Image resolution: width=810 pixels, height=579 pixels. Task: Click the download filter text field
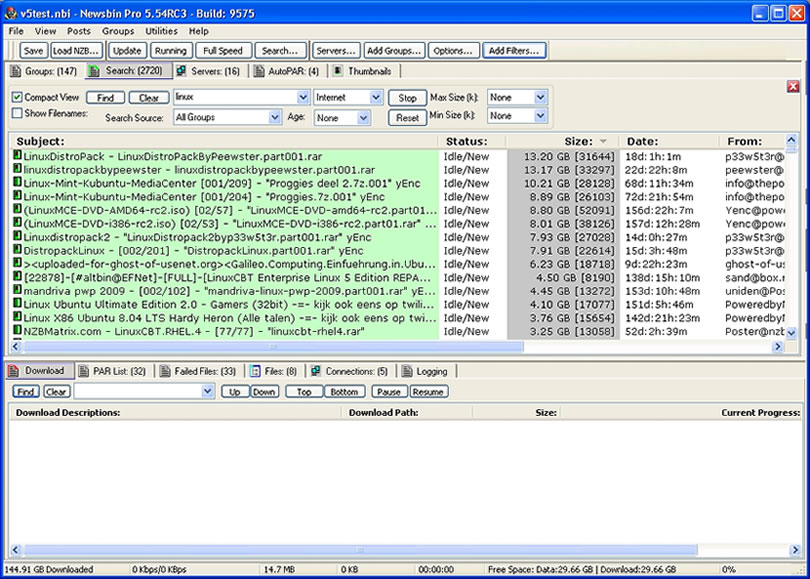(x=138, y=391)
